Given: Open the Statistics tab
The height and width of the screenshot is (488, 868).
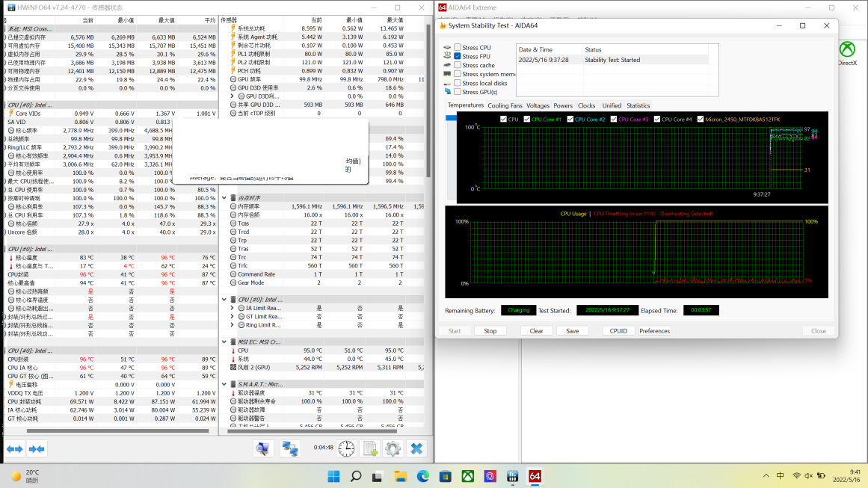Looking at the screenshot, I should click(x=638, y=105).
